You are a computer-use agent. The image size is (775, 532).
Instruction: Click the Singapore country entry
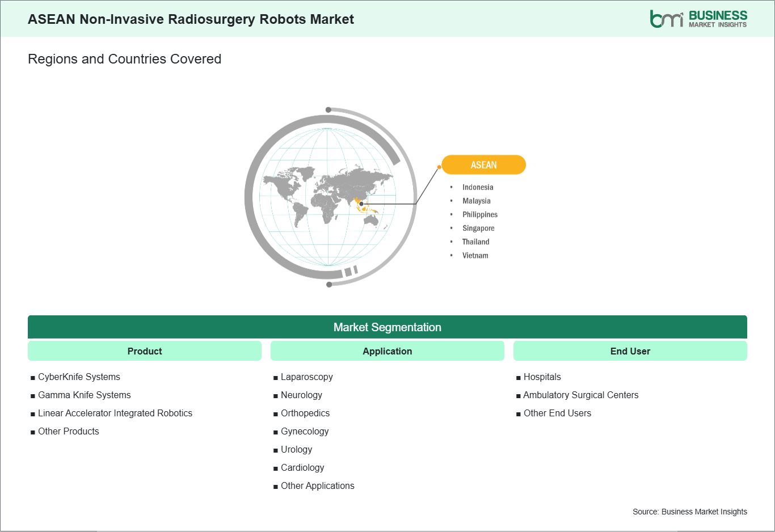click(478, 228)
